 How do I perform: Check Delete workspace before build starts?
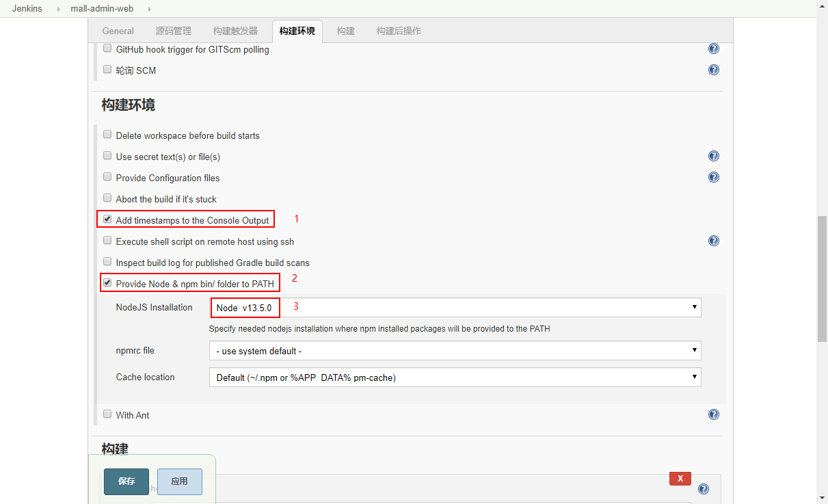(x=107, y=135)
